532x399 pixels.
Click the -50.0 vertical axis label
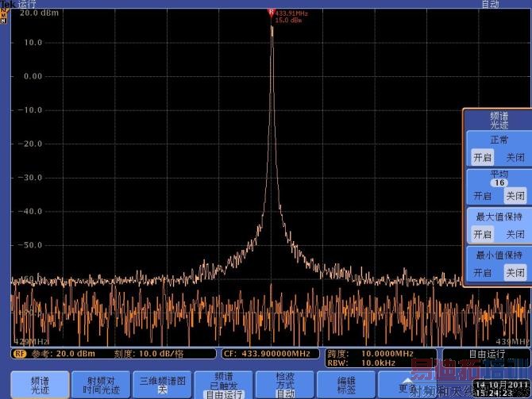pos(30,245)
